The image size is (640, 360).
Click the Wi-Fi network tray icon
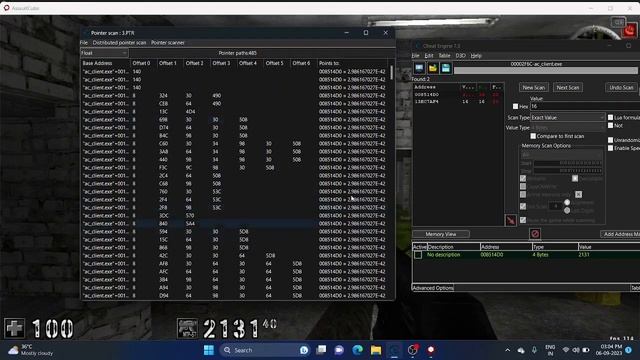tap(566, 350)
